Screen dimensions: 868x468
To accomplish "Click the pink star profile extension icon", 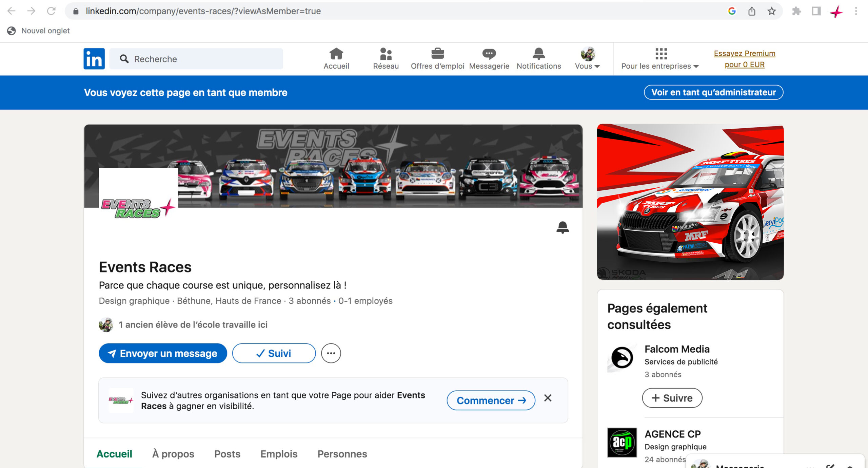I will [x=836, y=11].
